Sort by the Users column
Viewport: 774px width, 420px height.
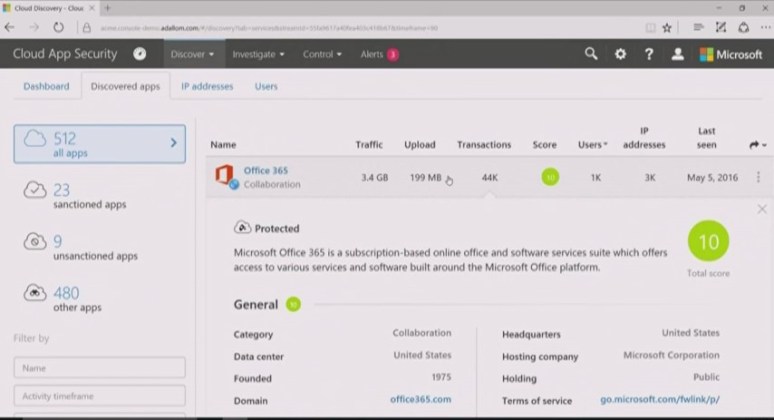click(x=592, y=145)
